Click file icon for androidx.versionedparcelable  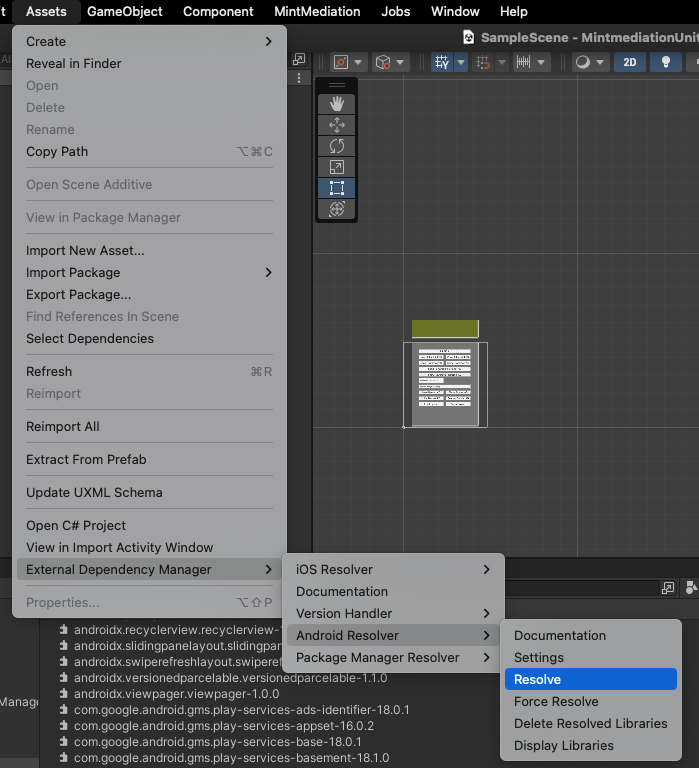63,678
